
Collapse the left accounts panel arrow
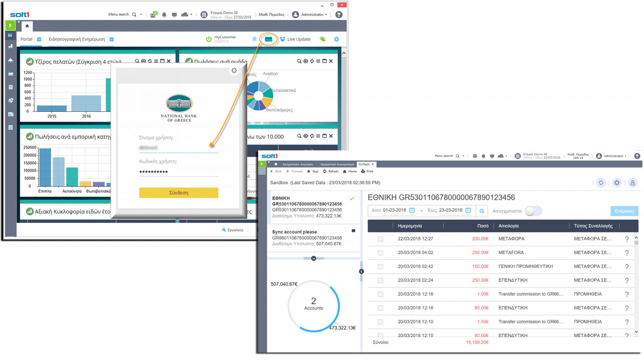pos(361,271)
